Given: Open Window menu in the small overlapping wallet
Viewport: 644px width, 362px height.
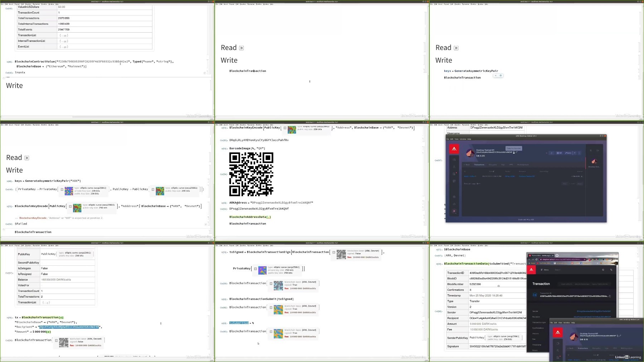Looking at the screenshot, I should tap(567, 323).
